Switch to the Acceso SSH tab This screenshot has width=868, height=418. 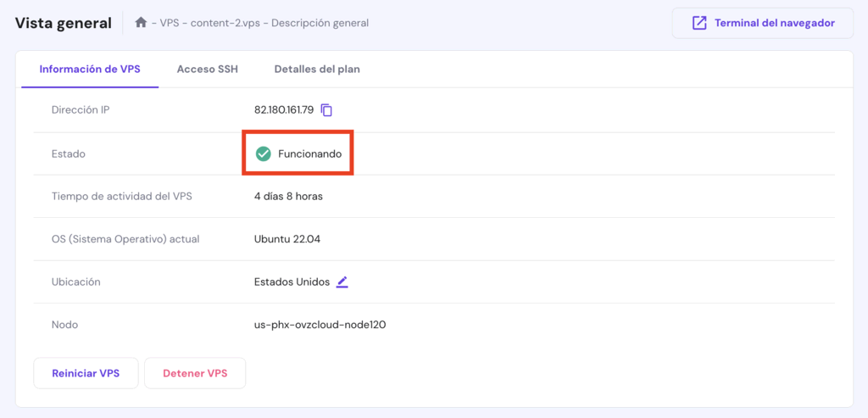tap(207, 70)
